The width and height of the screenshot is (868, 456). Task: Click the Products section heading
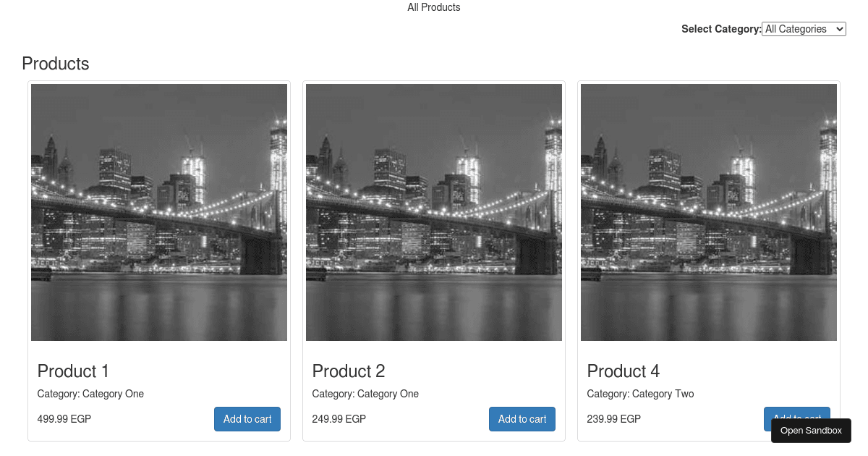pyautogui.click(x=55, y=64)
